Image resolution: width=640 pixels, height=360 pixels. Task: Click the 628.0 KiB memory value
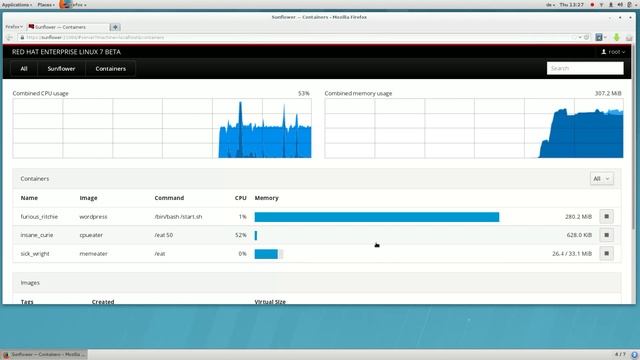tap(579, 235)
